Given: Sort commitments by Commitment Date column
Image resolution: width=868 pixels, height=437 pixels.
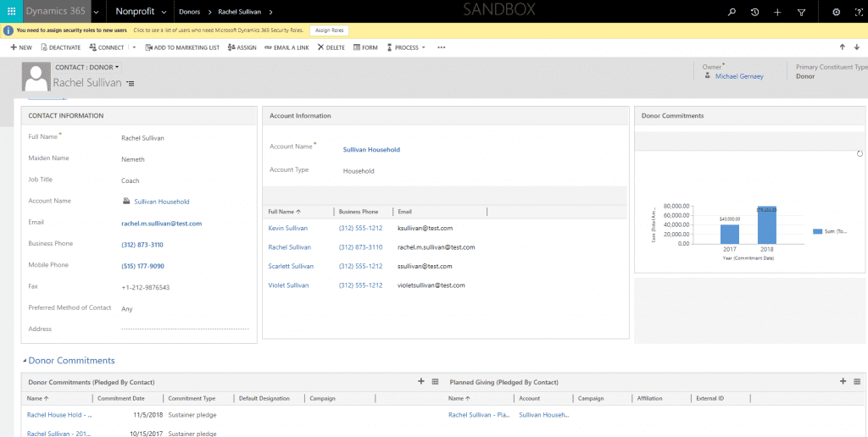Looking at the screenshot, I should (121, 398).
